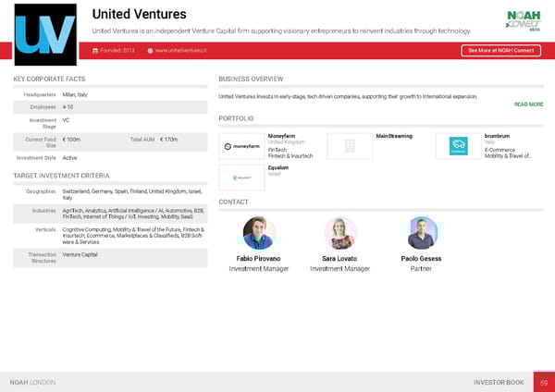The image size is (555, 392).
Task: View Sara Lovato's profile photo
Action: click(x=339, y=232)
